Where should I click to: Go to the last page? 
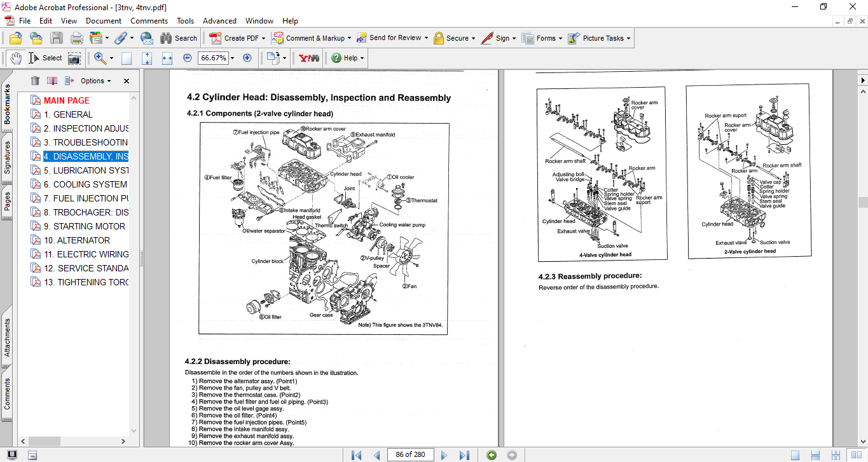464,455
